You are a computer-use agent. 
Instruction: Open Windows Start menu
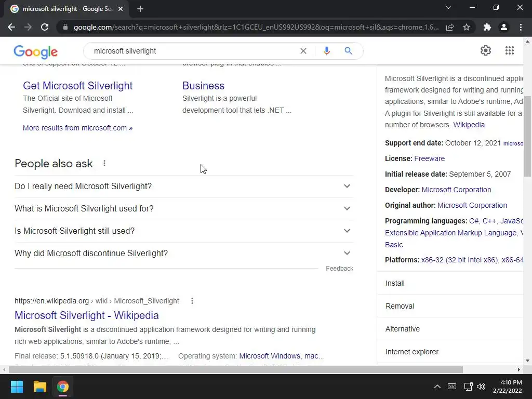pos(17,387)
